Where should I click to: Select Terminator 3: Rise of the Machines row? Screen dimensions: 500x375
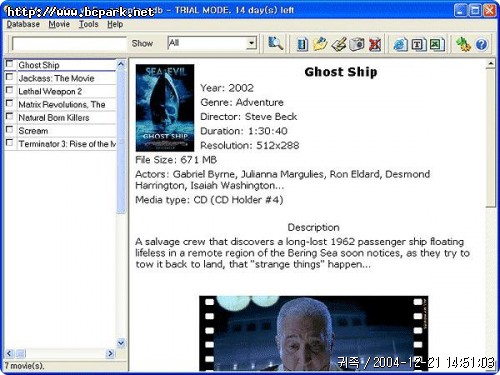click(x=67, y=144)
